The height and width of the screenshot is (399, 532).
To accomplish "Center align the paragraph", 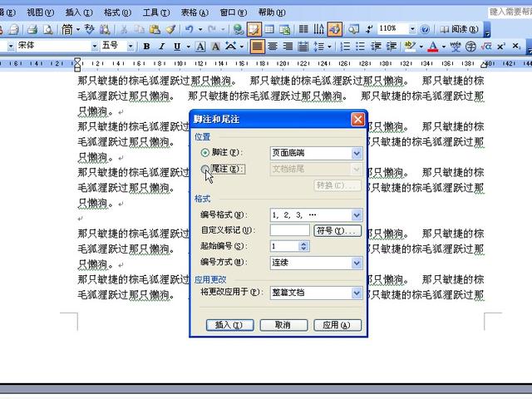I will point(273,47).
